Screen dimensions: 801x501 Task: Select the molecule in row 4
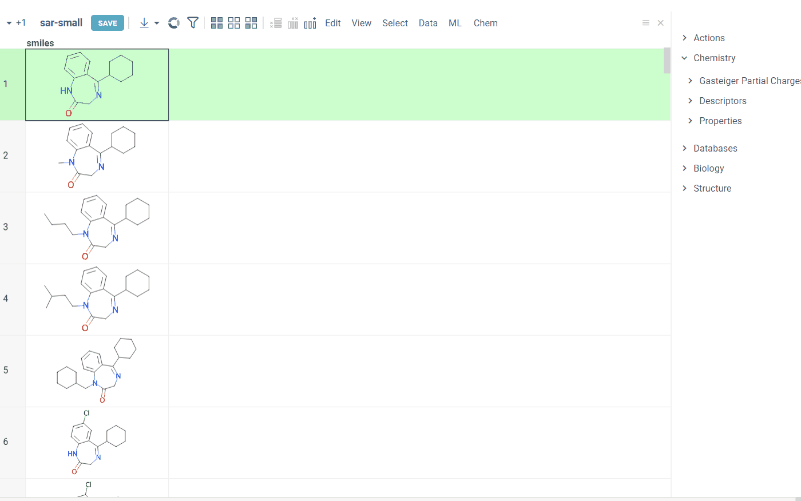pos(97,299)
